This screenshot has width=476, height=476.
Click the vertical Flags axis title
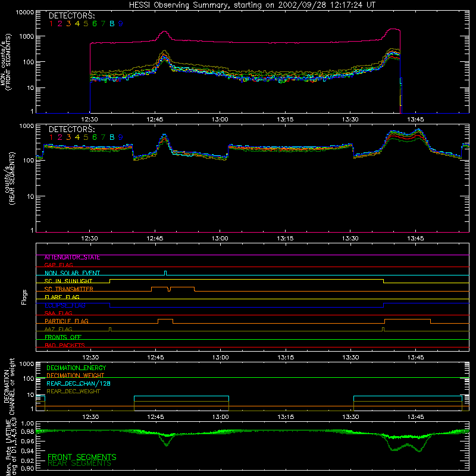pos(24,297)
